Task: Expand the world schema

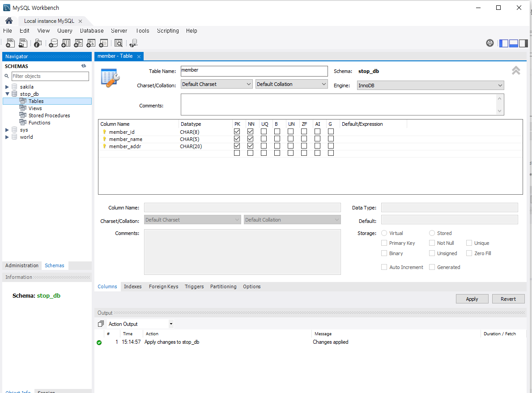Action: [7, 137]
